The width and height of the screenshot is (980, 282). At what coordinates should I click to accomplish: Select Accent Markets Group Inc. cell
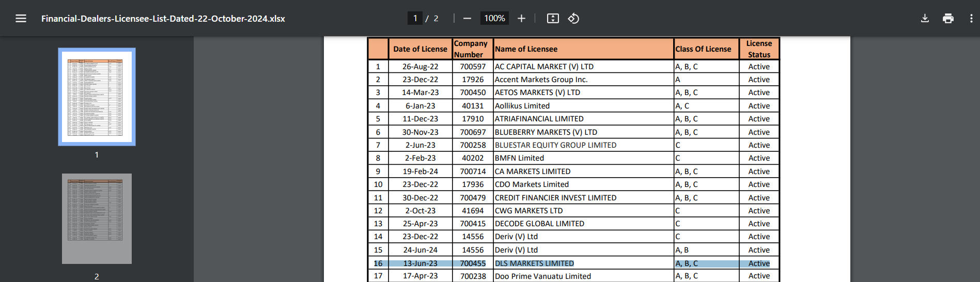point(583,80)
